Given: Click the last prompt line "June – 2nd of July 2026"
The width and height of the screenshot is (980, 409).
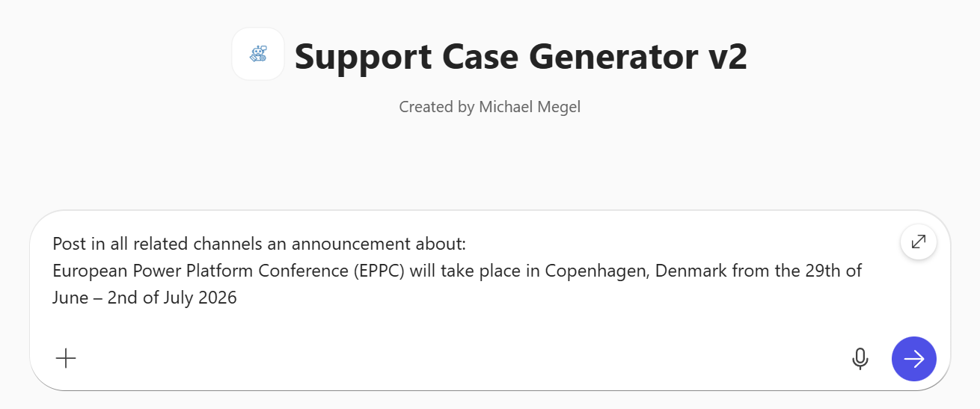Looking at the screenshot, I should point(144,298).
